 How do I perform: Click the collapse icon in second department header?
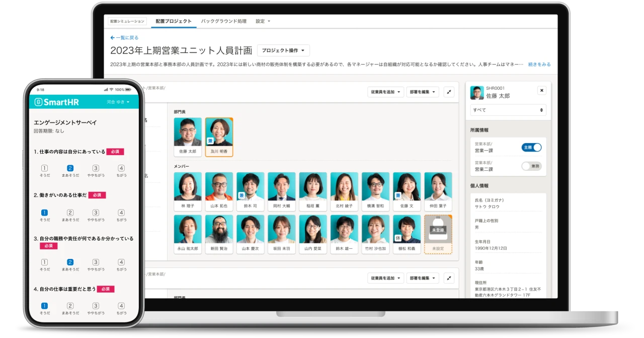pos(449,278)
